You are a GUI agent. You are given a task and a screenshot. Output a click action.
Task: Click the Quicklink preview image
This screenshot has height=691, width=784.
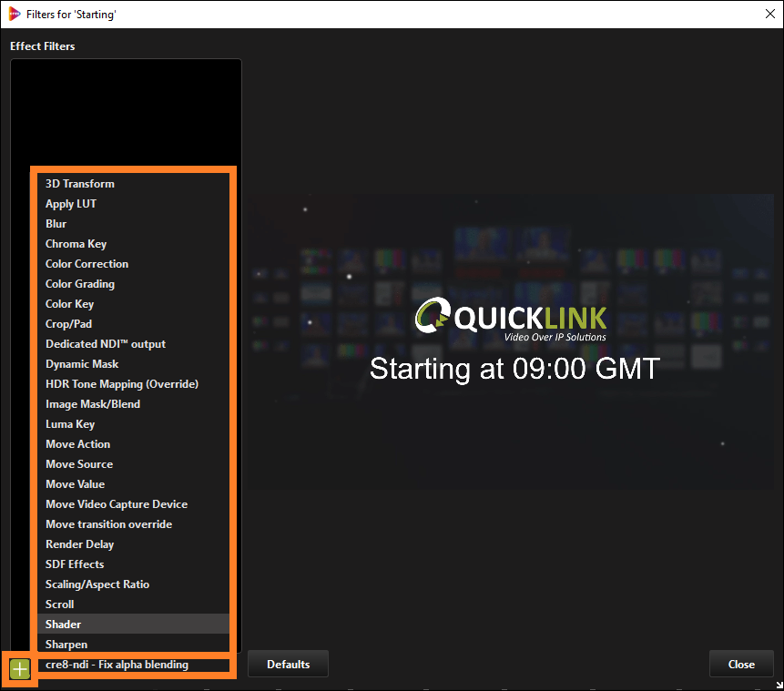(512, 341)
